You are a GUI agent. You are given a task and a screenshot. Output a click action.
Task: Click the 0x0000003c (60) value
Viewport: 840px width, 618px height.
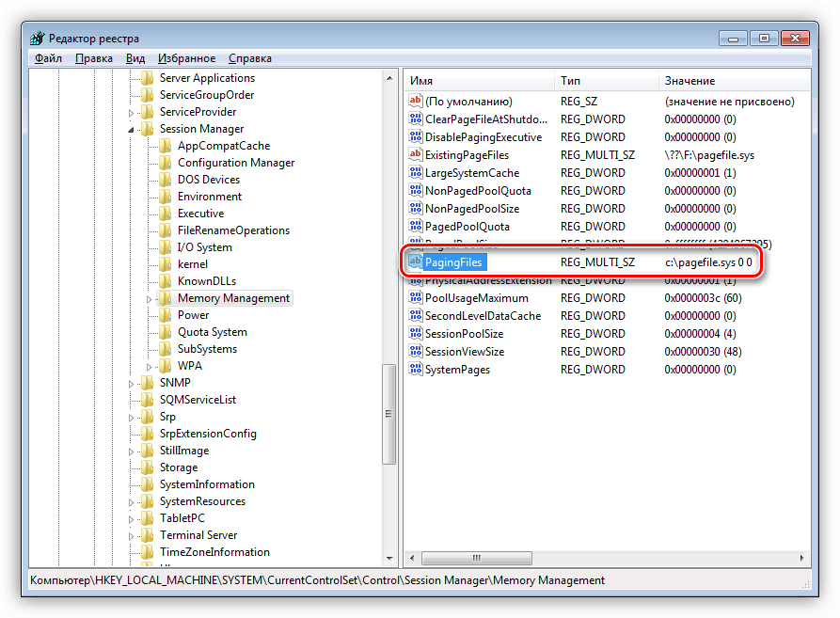click(x=703, y=298)
